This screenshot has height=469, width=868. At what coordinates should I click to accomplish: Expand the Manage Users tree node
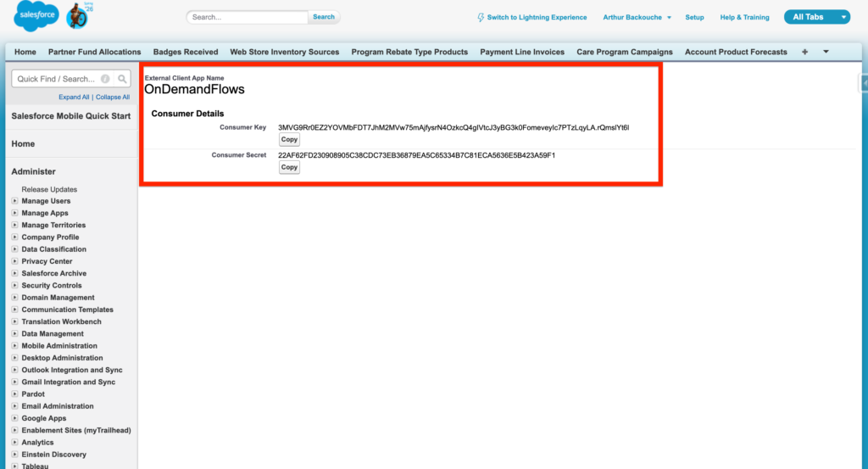[15, 201]
